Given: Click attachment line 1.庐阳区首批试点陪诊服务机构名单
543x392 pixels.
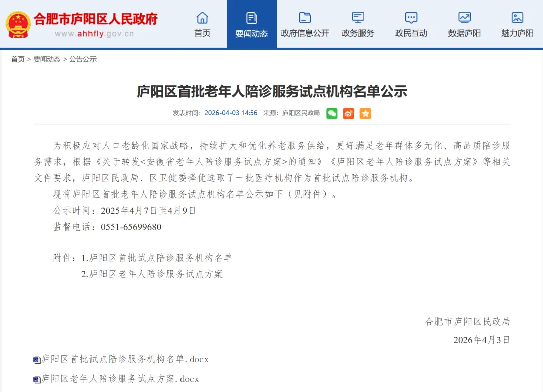Looking at the screenshot, I should 157,258.
